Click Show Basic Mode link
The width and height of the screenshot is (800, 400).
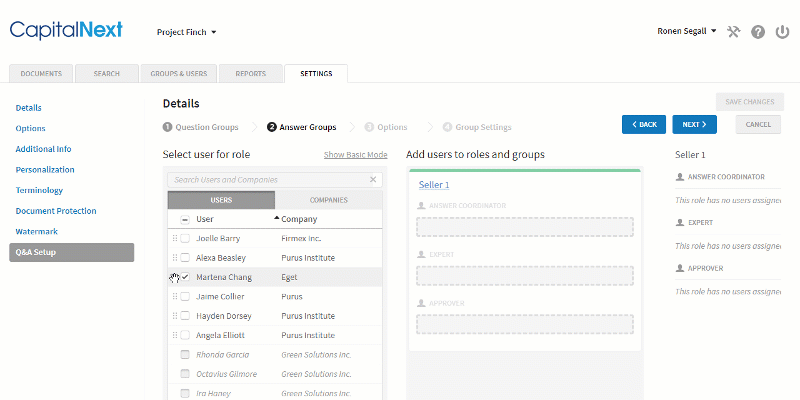(x=356, y=155)
